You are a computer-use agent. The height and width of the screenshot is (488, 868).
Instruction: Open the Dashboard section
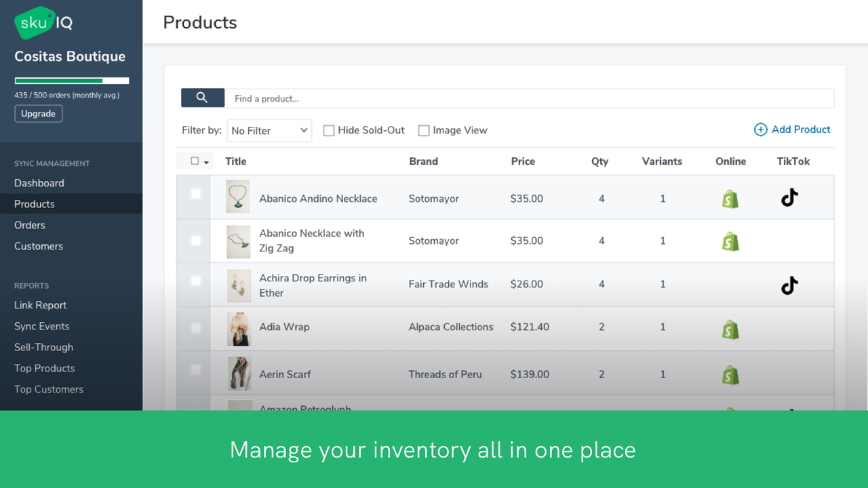tap(39, 182)
